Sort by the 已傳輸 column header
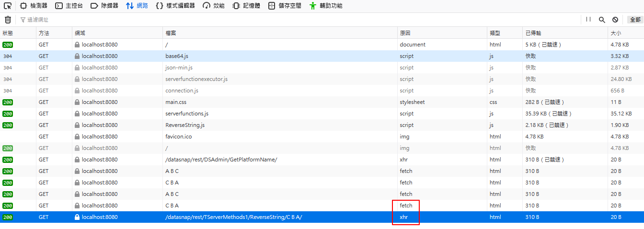The width and height of the screenshot is (644, 229). coord(565,33)
